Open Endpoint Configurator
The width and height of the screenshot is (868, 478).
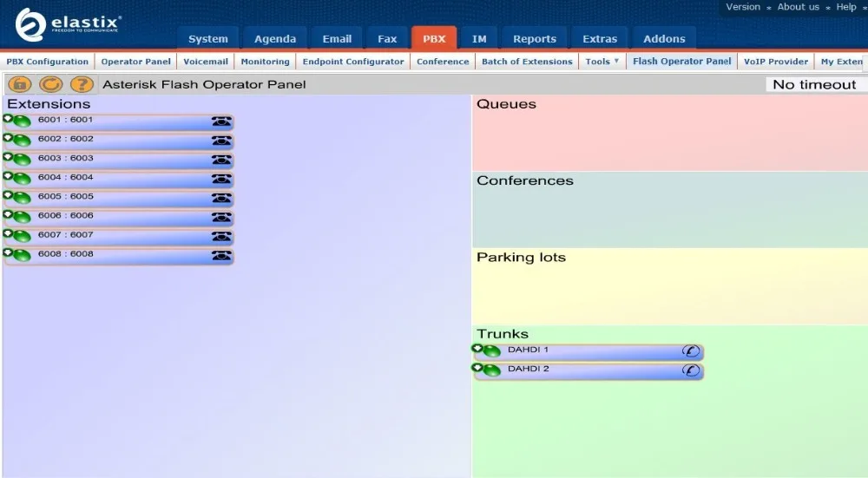coord(353,62)
